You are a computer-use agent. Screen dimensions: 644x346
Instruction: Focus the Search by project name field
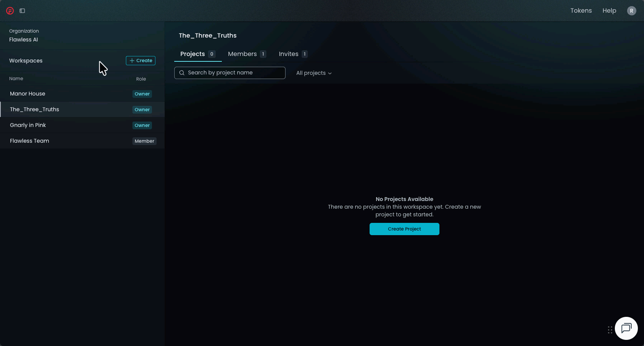pyautogui.click(x=230, y=73)
